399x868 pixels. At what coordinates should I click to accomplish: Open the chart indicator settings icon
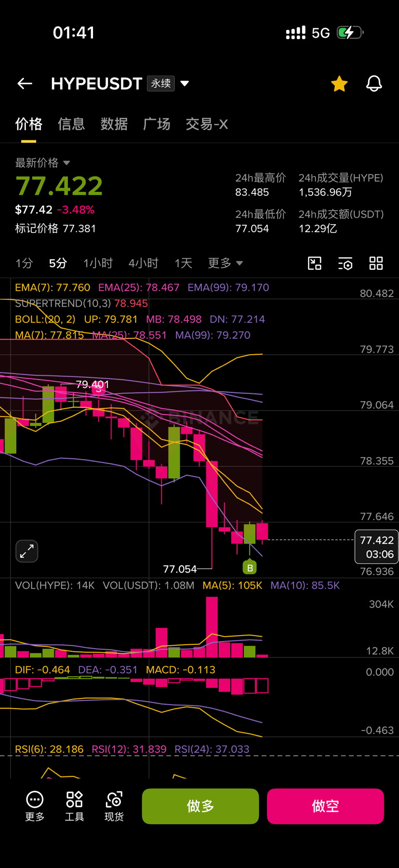tap(345, 263)
